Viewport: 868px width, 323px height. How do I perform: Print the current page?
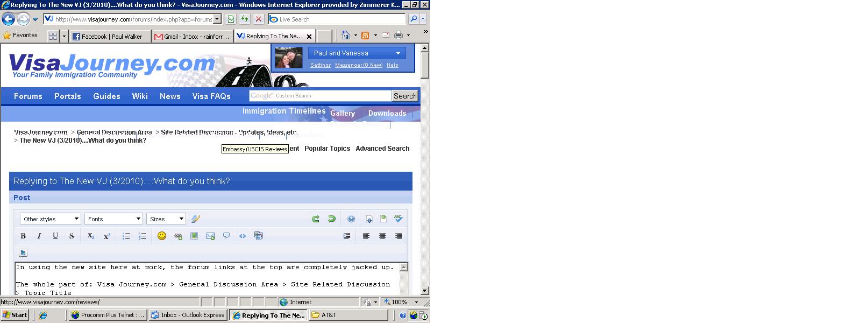coord(399,36)
